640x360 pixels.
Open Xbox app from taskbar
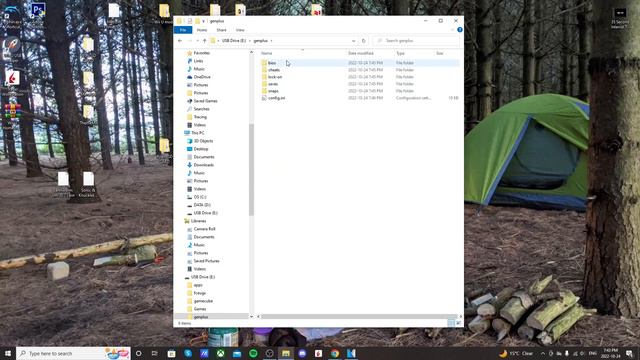[x=220, y=353]
